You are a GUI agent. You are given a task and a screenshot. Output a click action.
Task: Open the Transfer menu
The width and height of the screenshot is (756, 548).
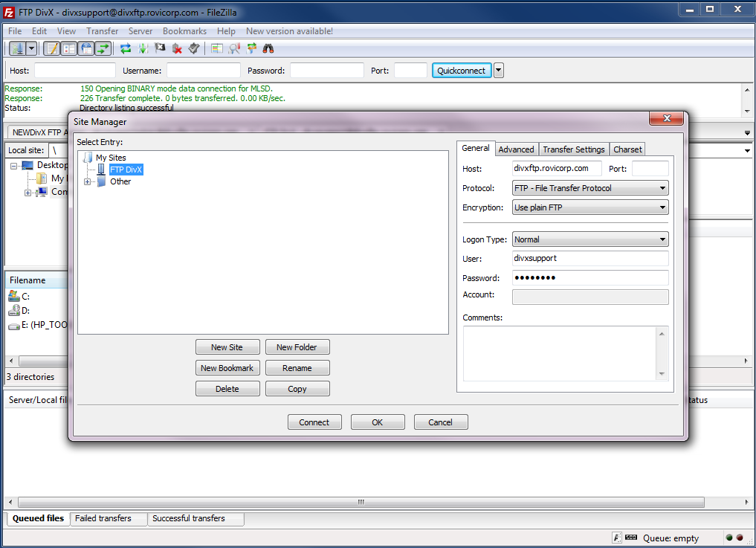click(103, 31)
